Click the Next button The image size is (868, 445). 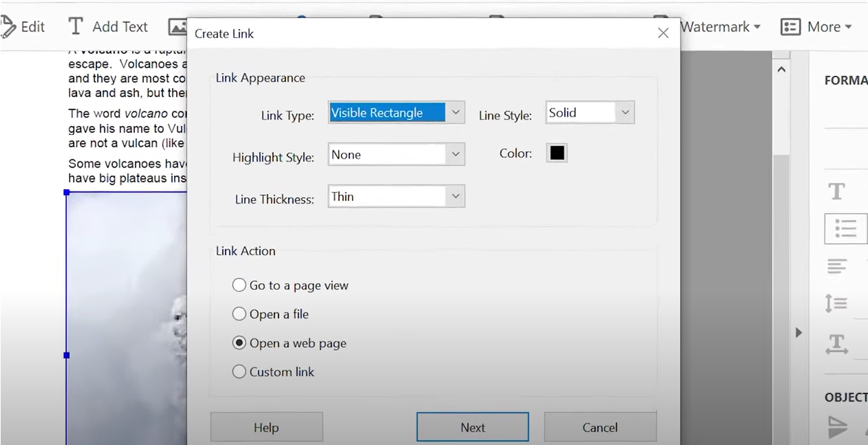pos(472,427)
